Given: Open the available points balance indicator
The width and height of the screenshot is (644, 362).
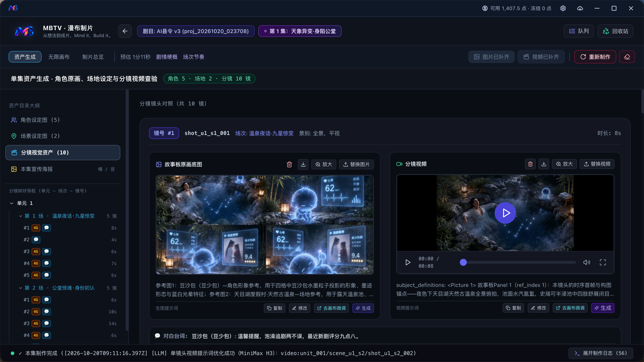Looking at the screenshot, I should click(517, 8).
